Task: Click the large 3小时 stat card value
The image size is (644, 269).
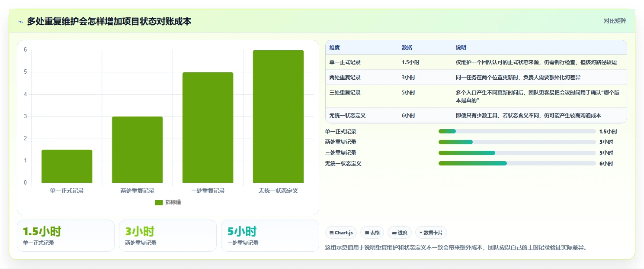Action: pyautogui.click(x=140, y=232)
